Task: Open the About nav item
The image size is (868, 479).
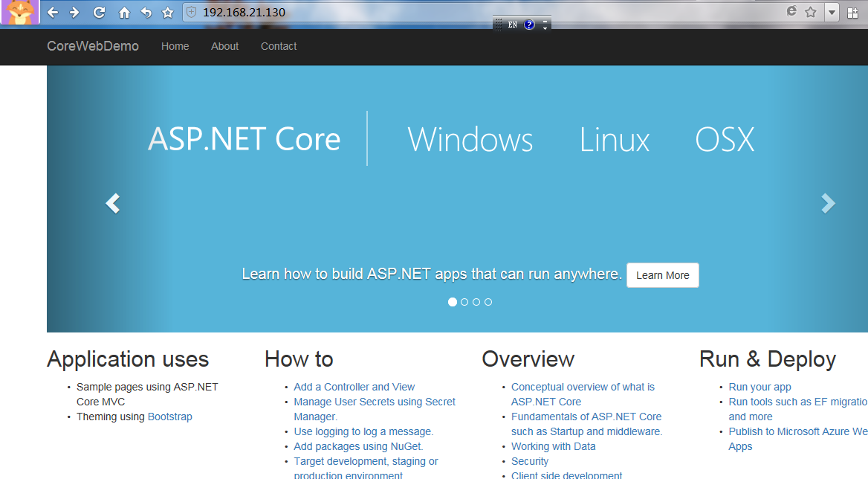Action: point(224,47)
